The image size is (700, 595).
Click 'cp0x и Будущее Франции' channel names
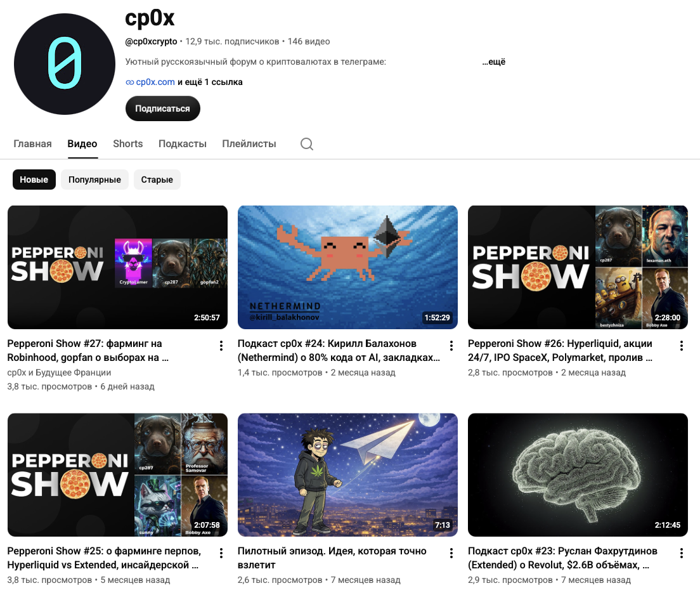tap(59, 372)
